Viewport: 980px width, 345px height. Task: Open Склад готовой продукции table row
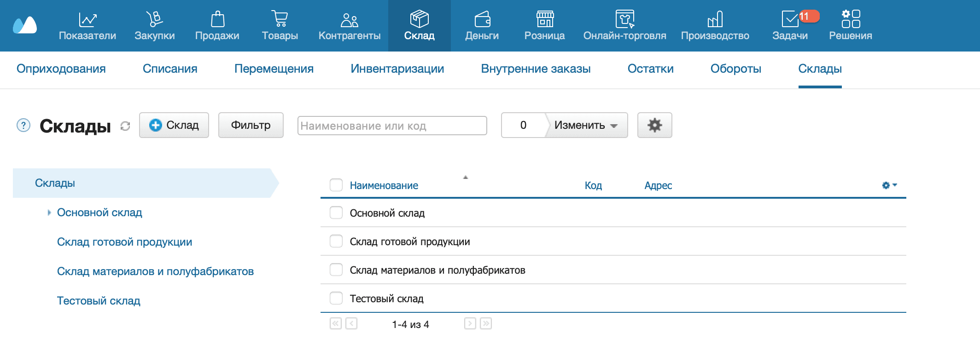coord(613,241)
